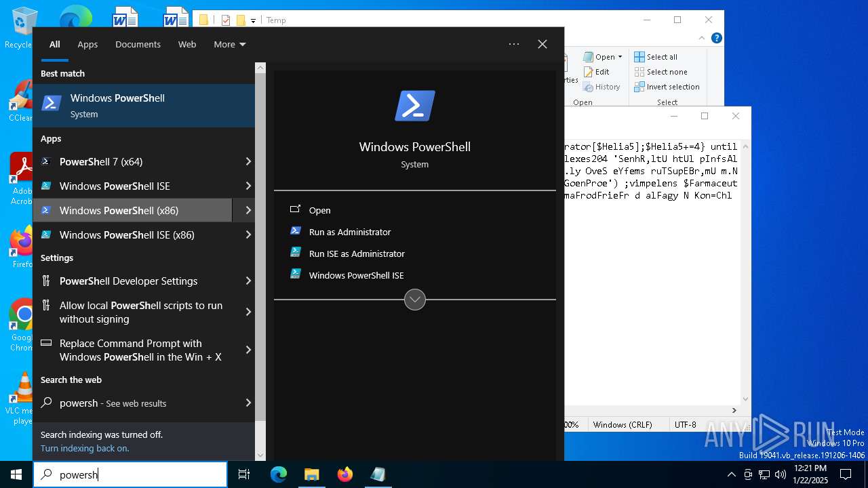Open the notification center
868x488 pixels.
[846, 474]
